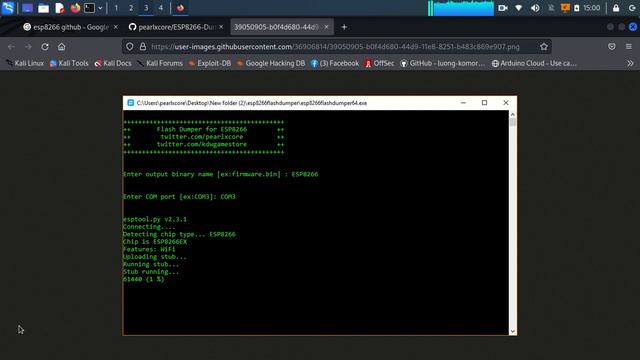Open a new browser tab with plus

click(344, 27)
